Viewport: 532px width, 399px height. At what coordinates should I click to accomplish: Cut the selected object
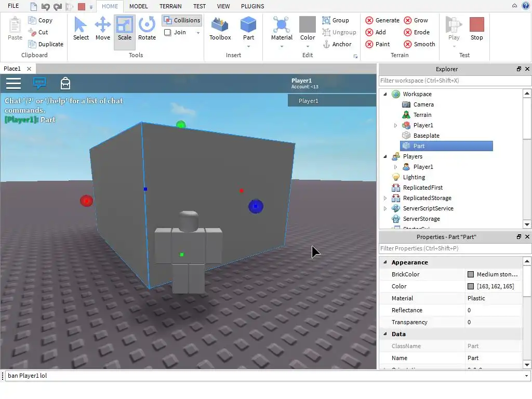pos(38,32)
